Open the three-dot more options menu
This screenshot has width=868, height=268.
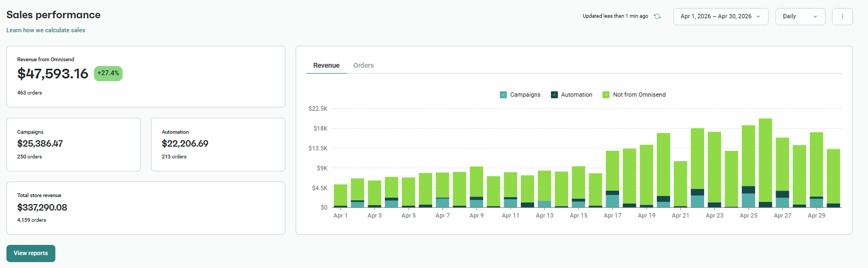(x=842, y=17)
